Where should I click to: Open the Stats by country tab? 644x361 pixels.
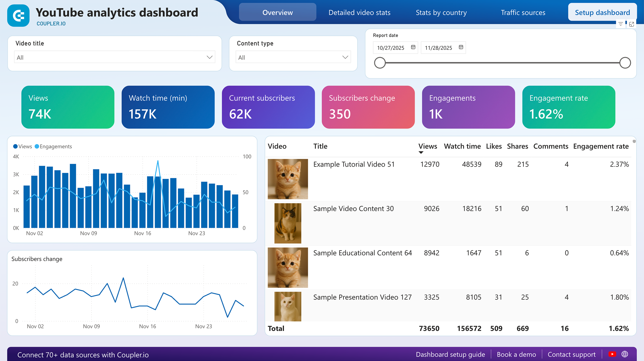click(x=441, y=12)
